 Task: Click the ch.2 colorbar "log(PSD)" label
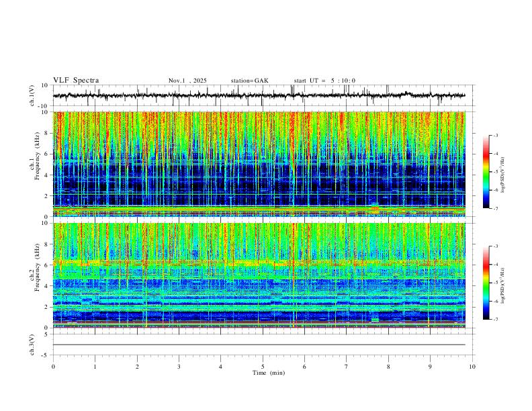pos(503,286)
